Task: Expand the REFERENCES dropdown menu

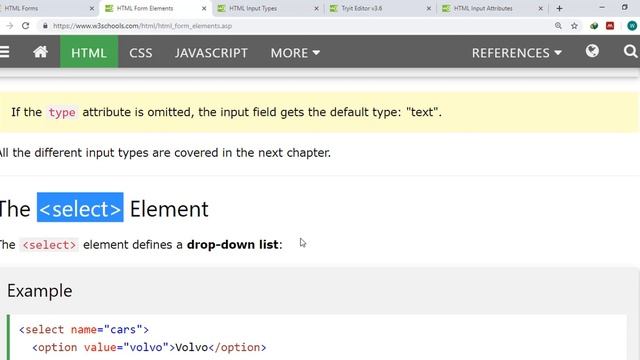Action: 517,52
